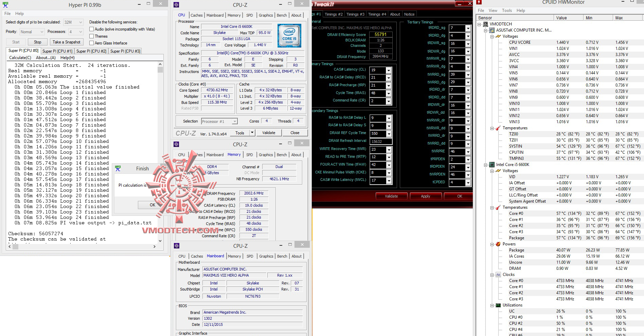
Task: Open the Processor #1 selection dropdown in CPU-Z
Action: pyautogui.click(x=235, y=122)
